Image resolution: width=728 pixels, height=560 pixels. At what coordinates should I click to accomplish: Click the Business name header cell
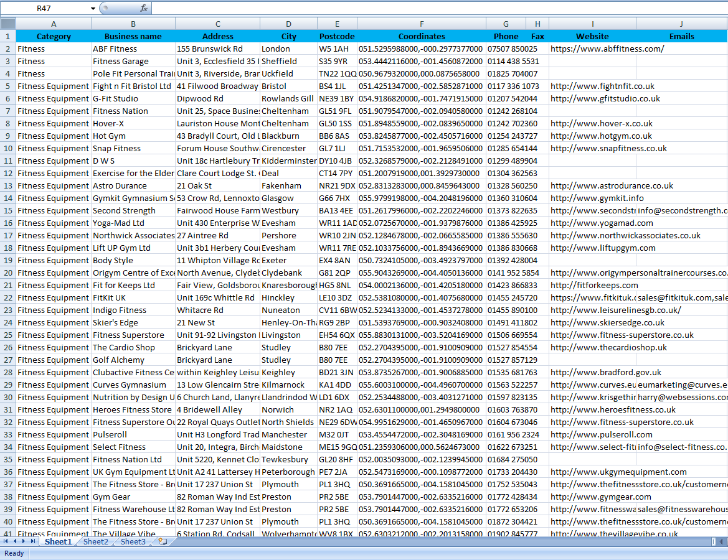point(133,36)
